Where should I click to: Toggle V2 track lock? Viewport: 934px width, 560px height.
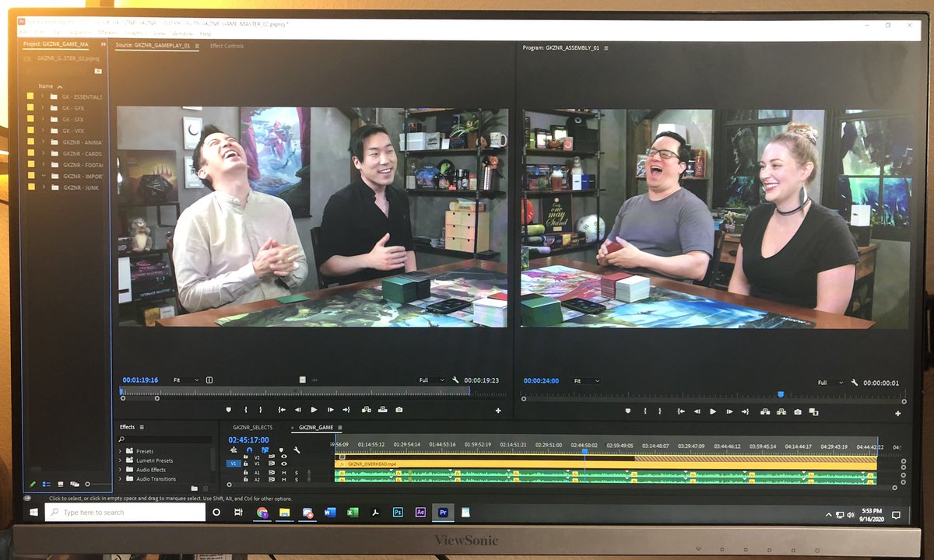tap(246, 457)
